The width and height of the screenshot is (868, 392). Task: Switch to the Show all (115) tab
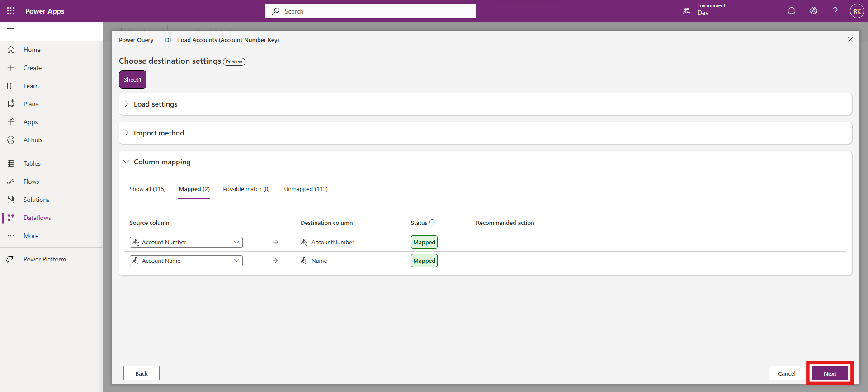click(147, 189)
